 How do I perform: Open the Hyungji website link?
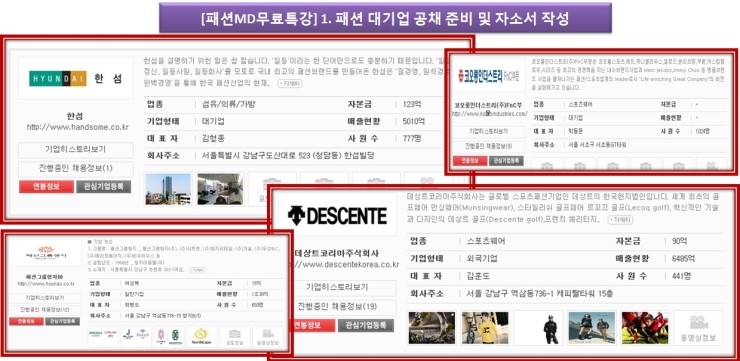[46, 284]
